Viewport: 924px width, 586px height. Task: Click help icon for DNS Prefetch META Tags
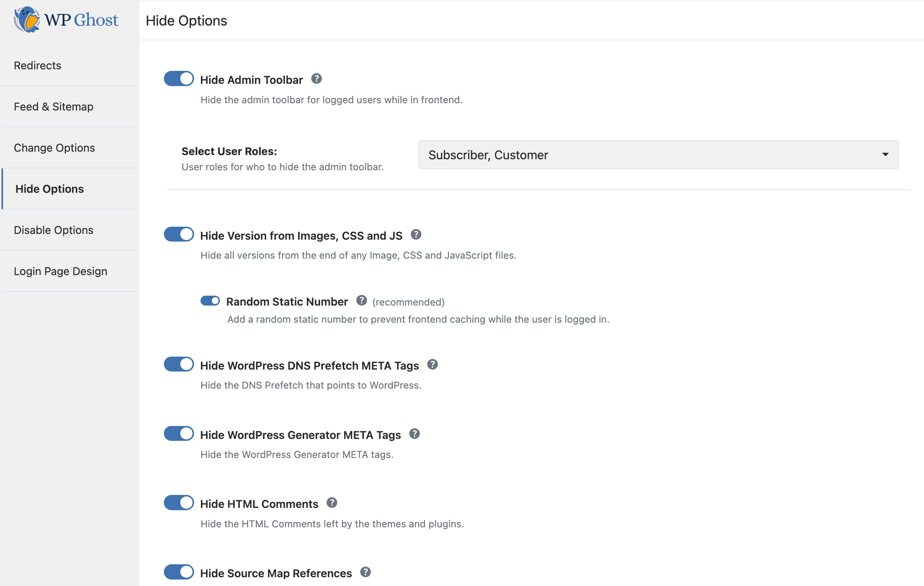point(432,365)
